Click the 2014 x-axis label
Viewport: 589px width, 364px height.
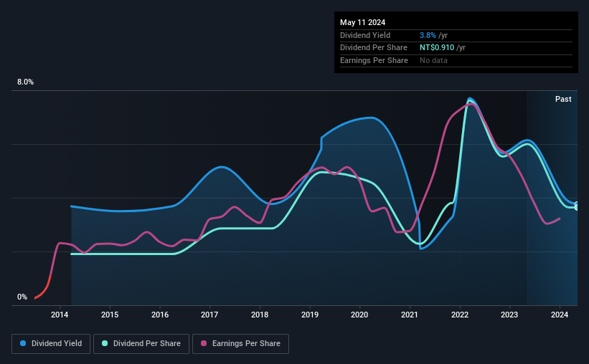(60, 315)
